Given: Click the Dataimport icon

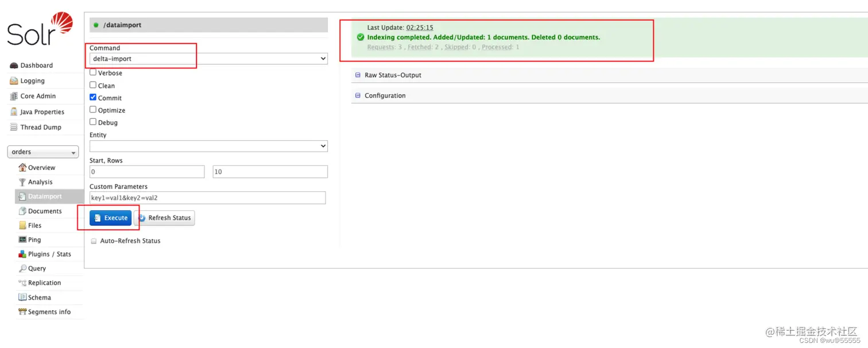Looking at the screenshot, I should pos(22,196).
